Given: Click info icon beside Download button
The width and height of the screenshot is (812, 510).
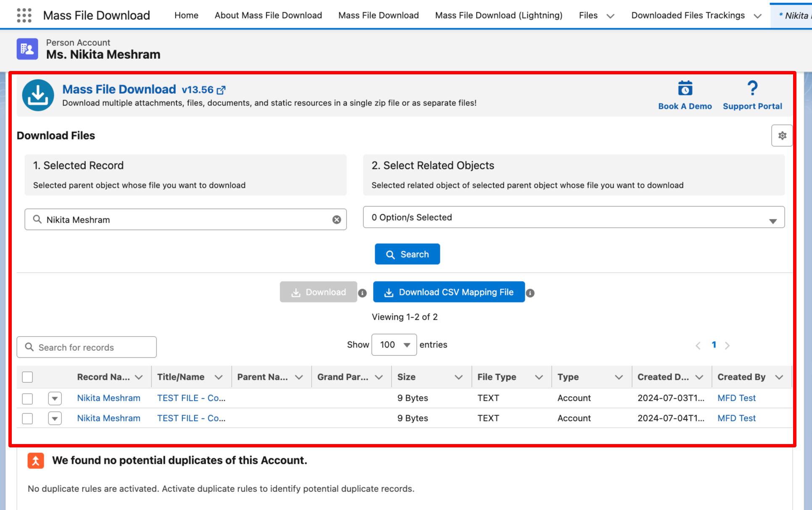Looking at the screenshot, I should (x=362, y=293).
